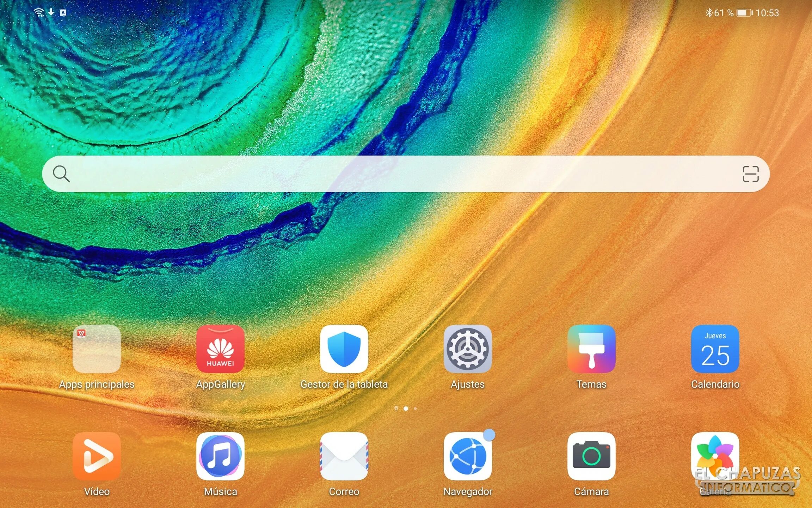The width and height of the screenshot is (812, 508).
Task: Tap the Wi-Fi status icon
Action: pos(39,13)
